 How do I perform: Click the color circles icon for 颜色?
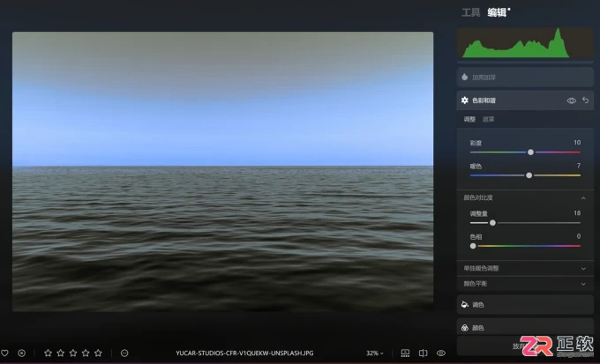tap(464, 328)
